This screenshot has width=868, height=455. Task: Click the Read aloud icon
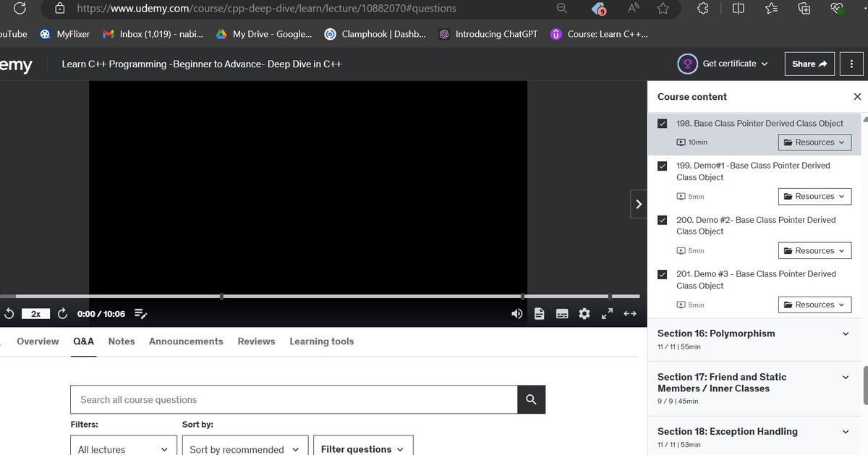point(634,8)
